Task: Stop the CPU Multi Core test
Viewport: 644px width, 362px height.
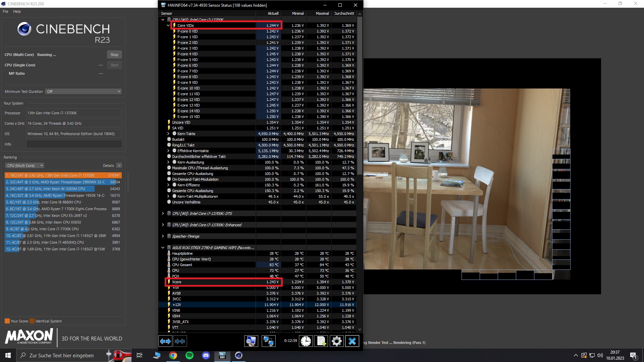Action: (x=114, y=55)
